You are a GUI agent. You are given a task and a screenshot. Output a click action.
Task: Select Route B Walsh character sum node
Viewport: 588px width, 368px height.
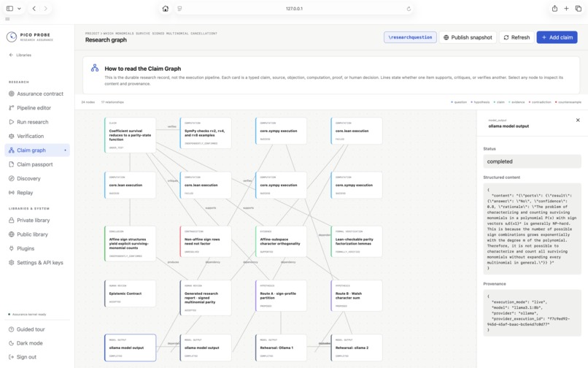(357, 296)
